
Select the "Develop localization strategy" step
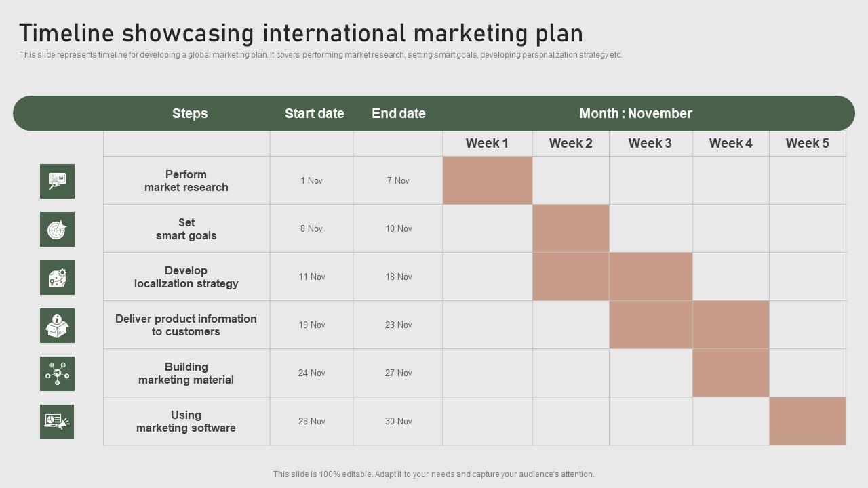click(186, 277)
